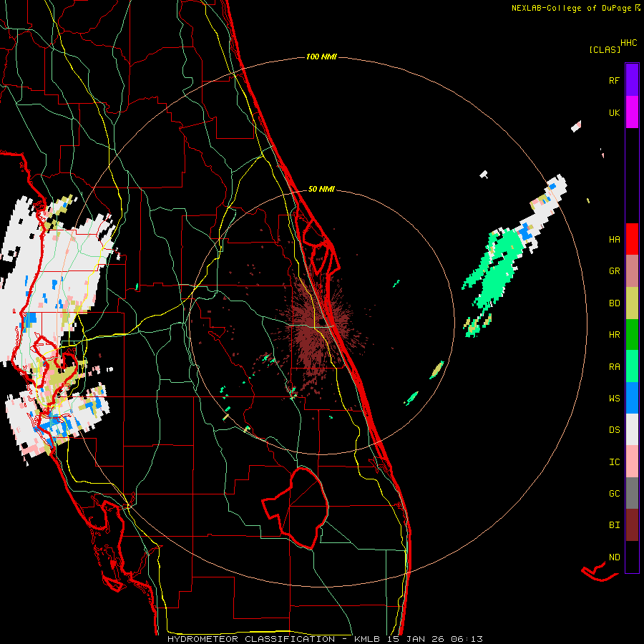644x644 pixels.
Task: Click the Lake Okeechobee red outline
Action: click(x=296, y=507)
